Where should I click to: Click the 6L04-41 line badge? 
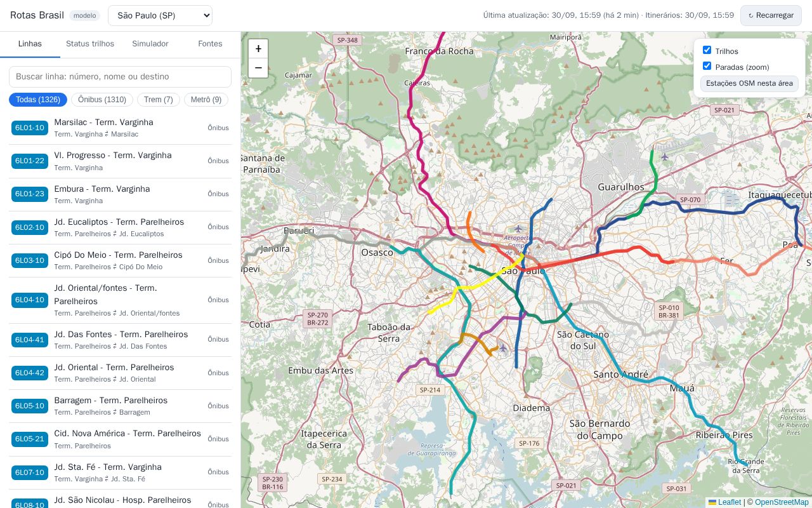(x=30, y=340)
